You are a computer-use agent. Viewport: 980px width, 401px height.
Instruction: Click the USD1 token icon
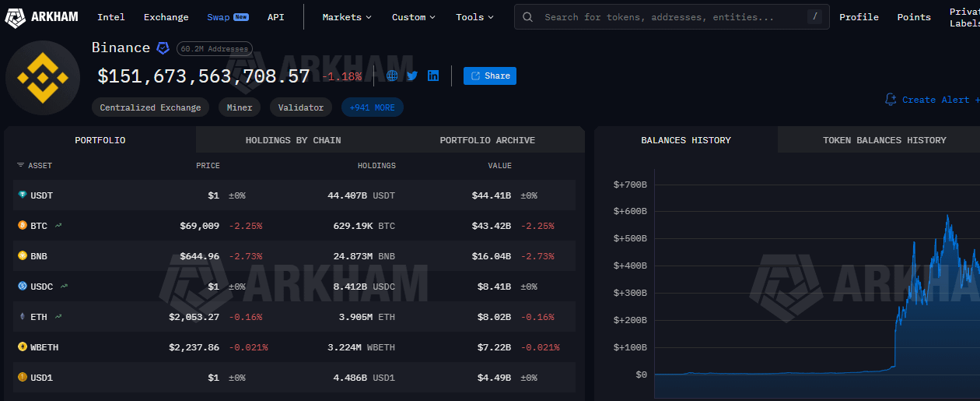[23, 378]
